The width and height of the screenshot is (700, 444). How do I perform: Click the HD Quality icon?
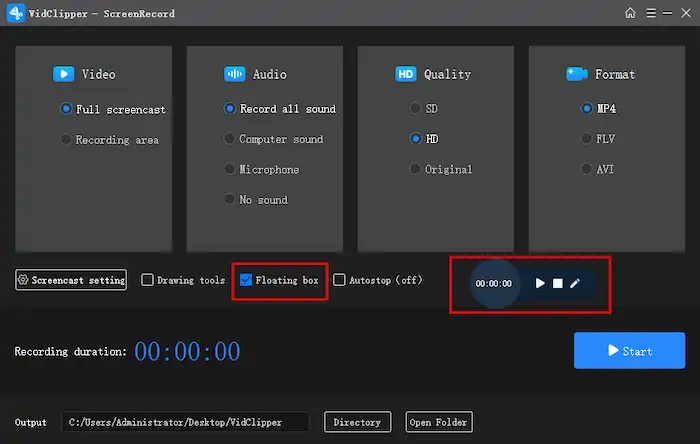[x=405, y=74]
